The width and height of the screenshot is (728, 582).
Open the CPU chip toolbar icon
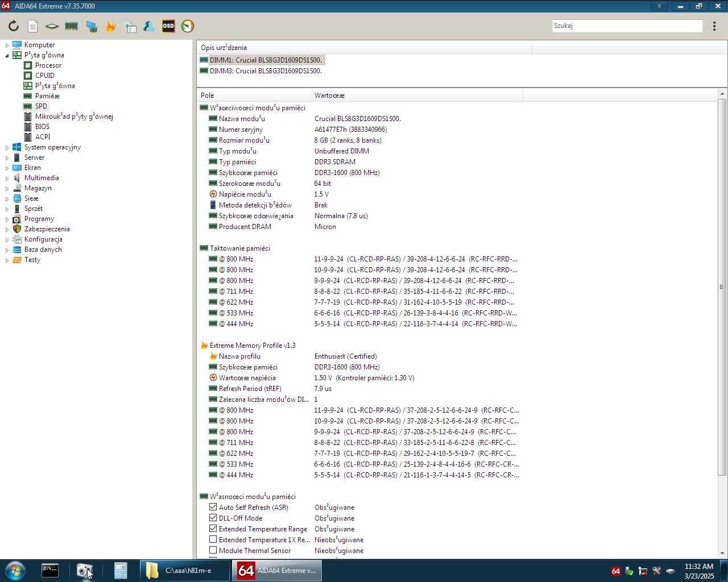tap(52, 26)
